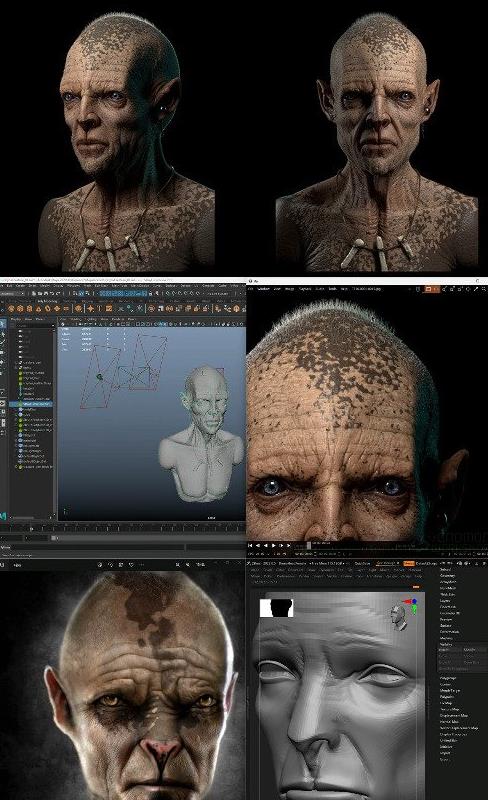Click the Type (T) tool on Maya shelf

coord(100,308)
